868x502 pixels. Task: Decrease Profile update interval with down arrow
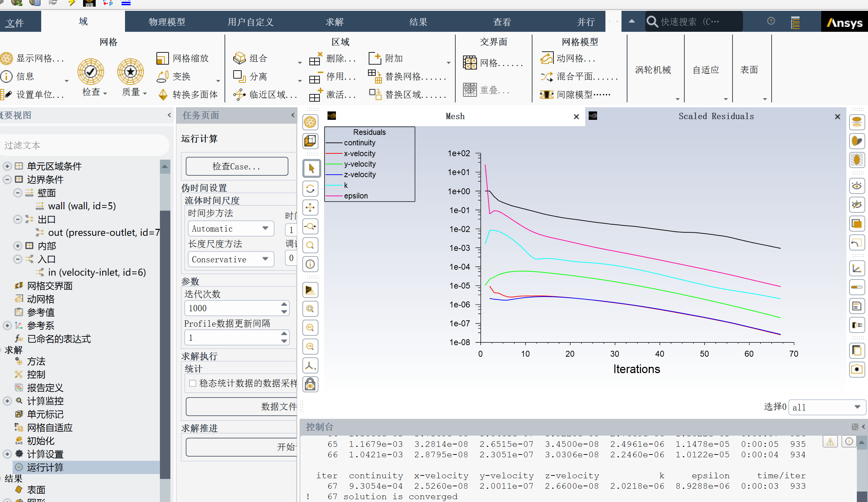(x=284, y=341)
